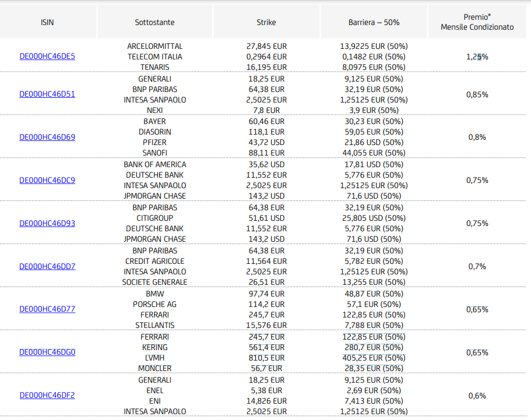
Task: Select barrier value 3,9 EUR (50%)
Action: [374, 110]
